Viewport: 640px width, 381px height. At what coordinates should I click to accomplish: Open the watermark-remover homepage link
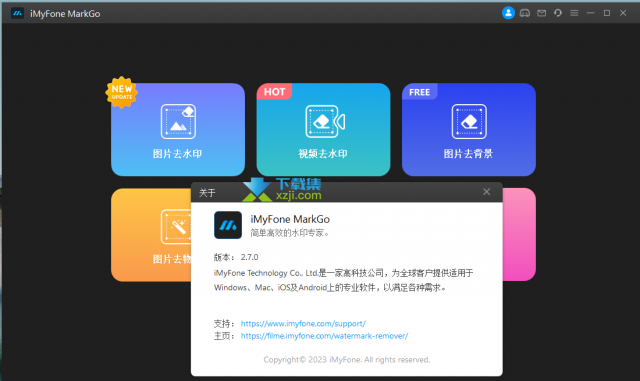pyautogui.click(x=324, y=336)
